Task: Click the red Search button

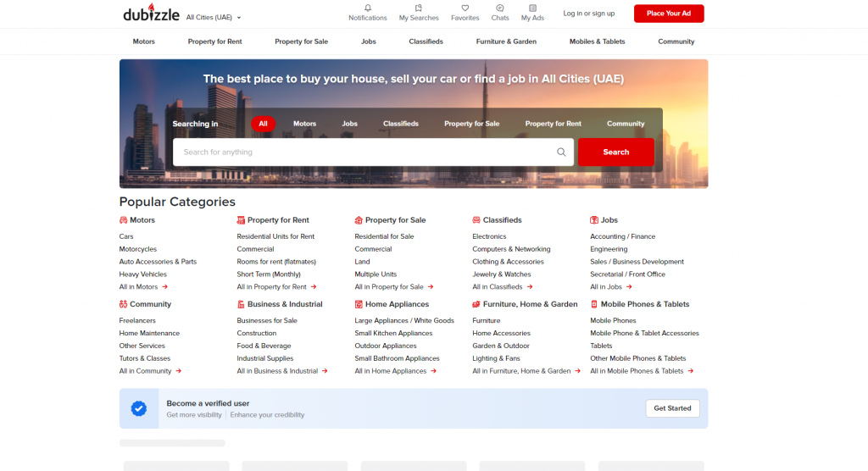Action: click(x=616, y=152)
